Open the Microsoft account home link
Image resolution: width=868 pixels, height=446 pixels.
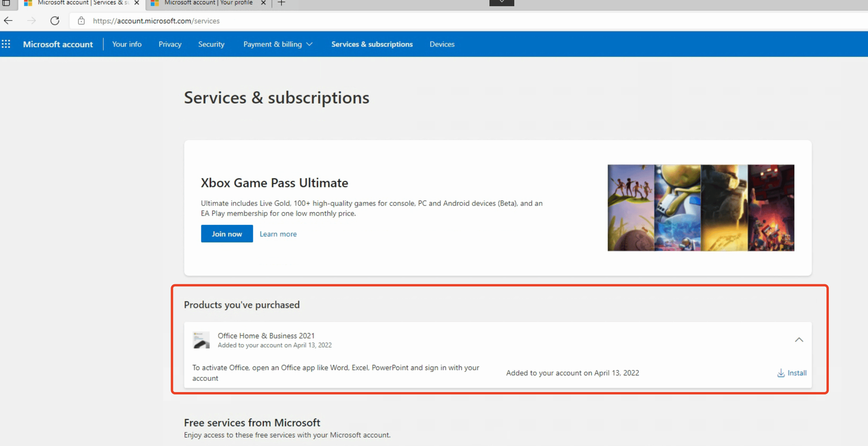point(58,44)
